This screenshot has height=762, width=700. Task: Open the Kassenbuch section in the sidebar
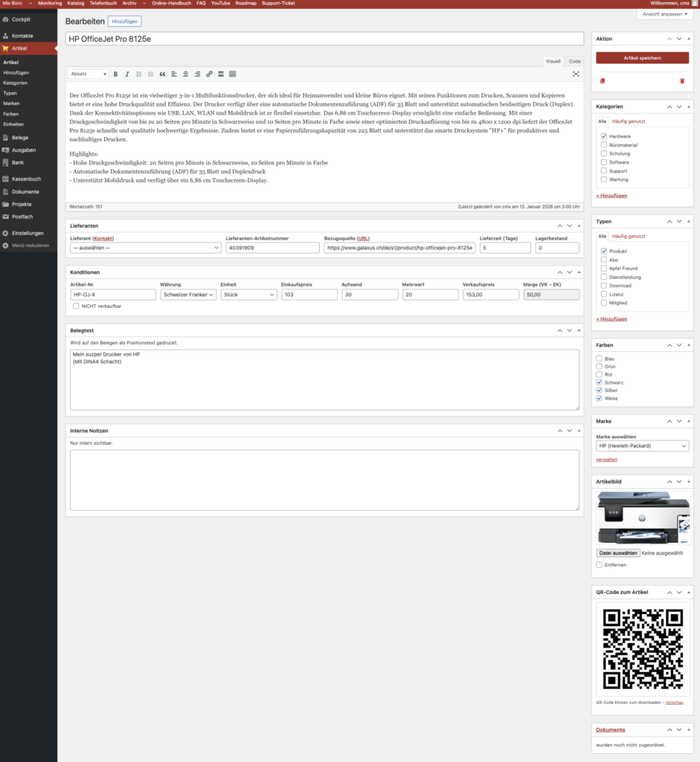pos(26,179)
